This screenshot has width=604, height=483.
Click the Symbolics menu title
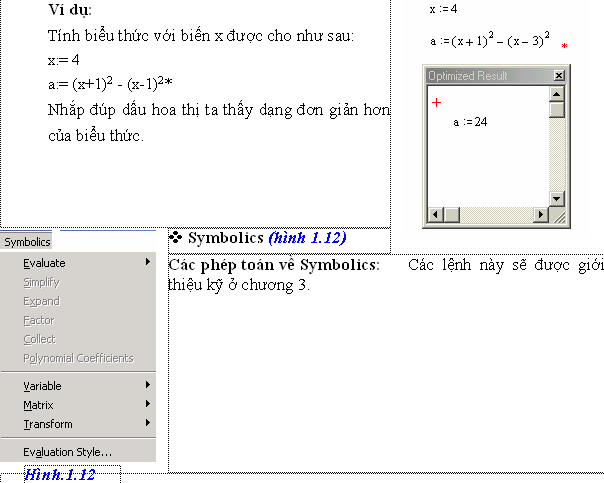tap(27, 241)
